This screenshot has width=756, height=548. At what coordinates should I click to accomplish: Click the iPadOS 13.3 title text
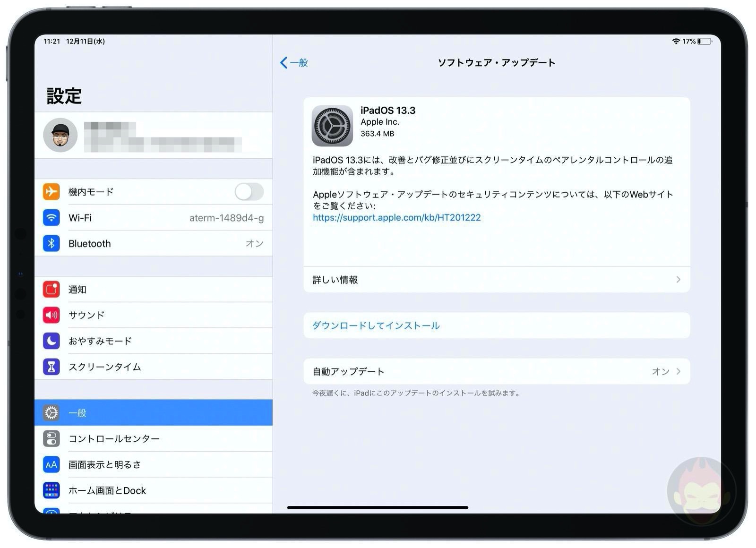click(x=388, y=111)
